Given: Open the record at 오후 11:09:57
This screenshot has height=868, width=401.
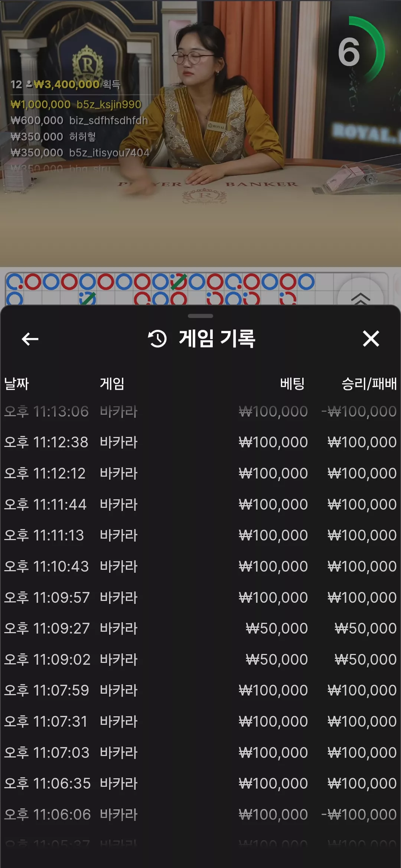Looking at the screenshot, I should pos(200,598).
